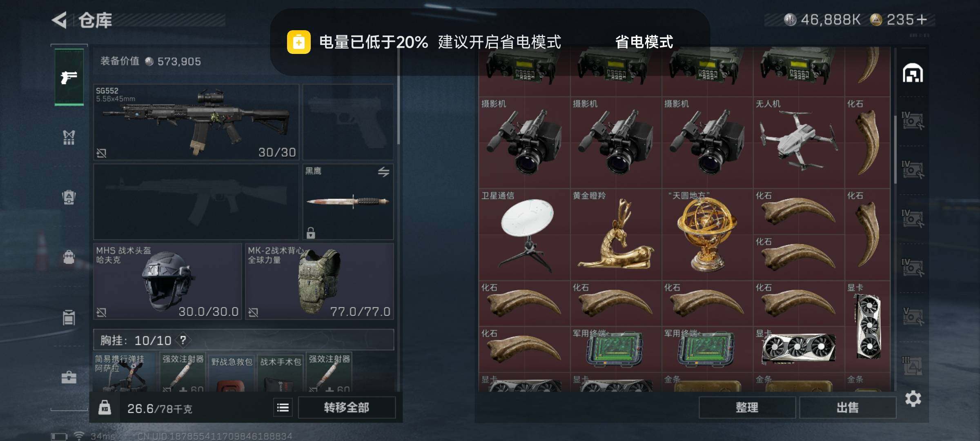Select the weapons tab with the pistol icon
This screenshot has width=980, height=441.
click(x=69, y=77)
